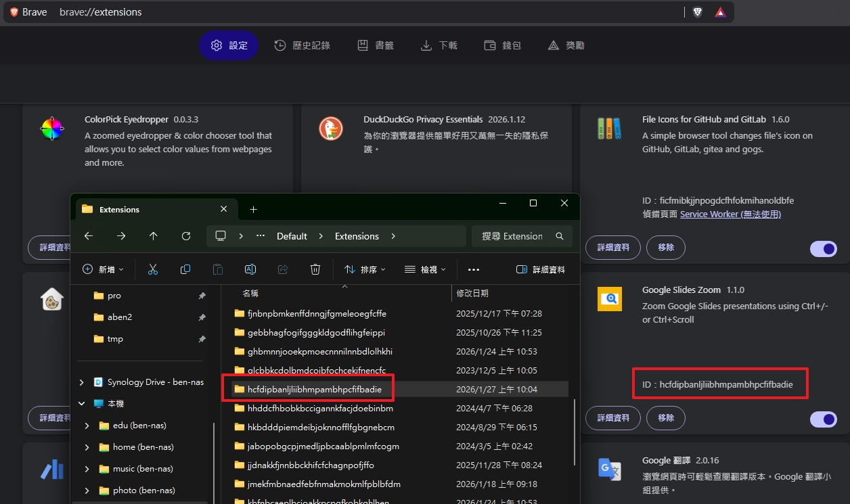Click 詳細資料 button for File Icons for GitHub

click(x=613, y=248)
